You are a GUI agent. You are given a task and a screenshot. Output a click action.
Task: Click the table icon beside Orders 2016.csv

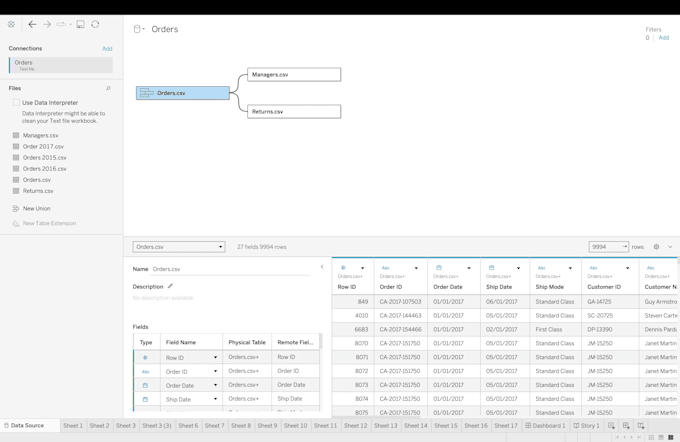pyautogui.click(x=16, y=169)
